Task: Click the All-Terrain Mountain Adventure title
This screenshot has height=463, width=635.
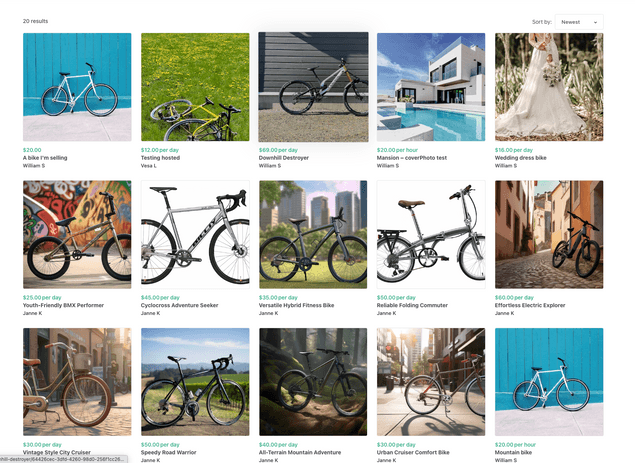Action: (x=300, y=452)
